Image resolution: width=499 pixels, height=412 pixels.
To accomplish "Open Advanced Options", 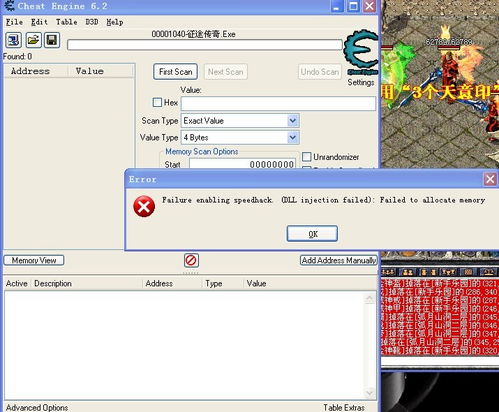I will click(37, 407).
